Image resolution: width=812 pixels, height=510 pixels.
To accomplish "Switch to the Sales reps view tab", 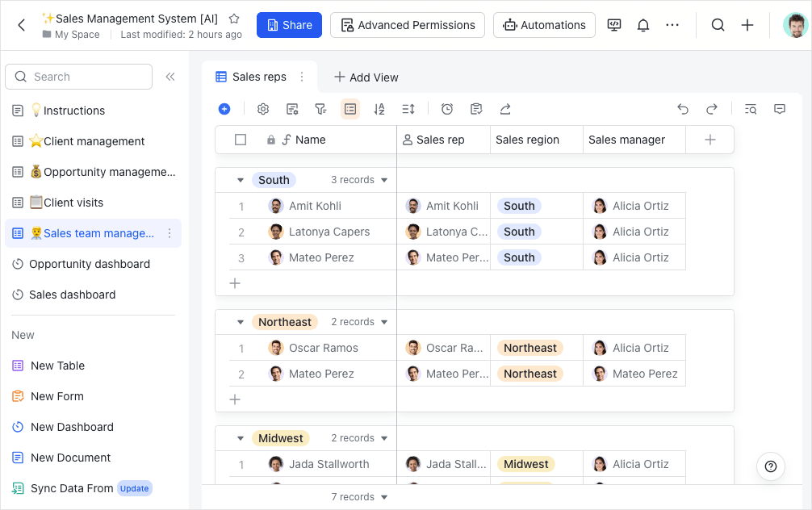I will (259, 77).
